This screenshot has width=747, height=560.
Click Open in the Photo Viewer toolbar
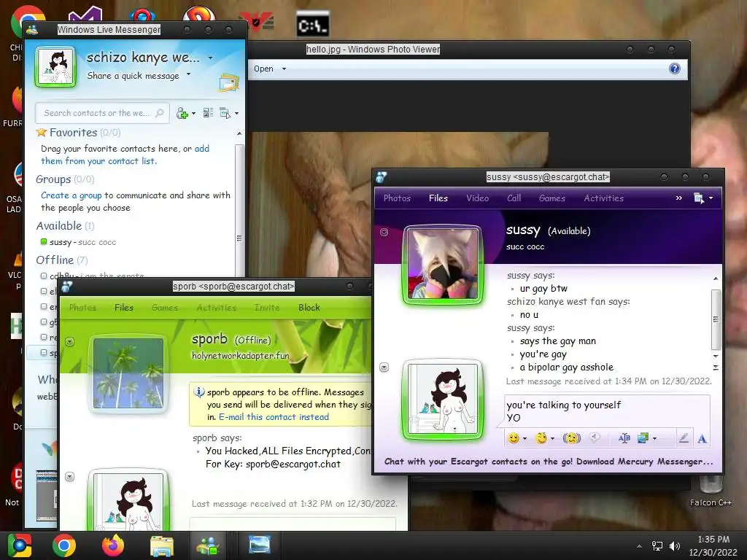(263, 69)
